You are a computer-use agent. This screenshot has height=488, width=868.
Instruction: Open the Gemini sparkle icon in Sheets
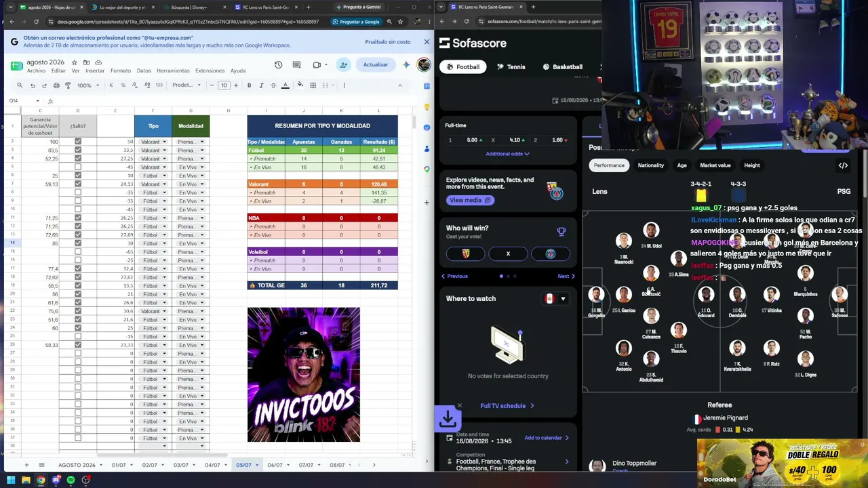406,65
